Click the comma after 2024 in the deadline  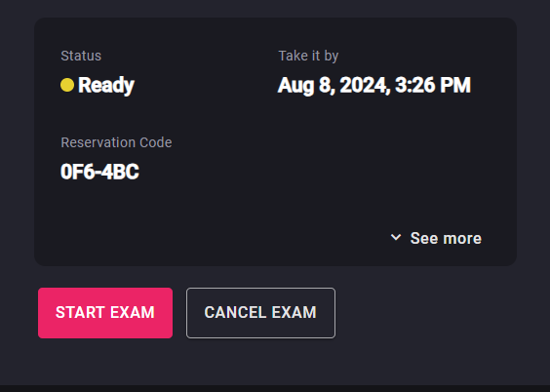click(389, 92)
